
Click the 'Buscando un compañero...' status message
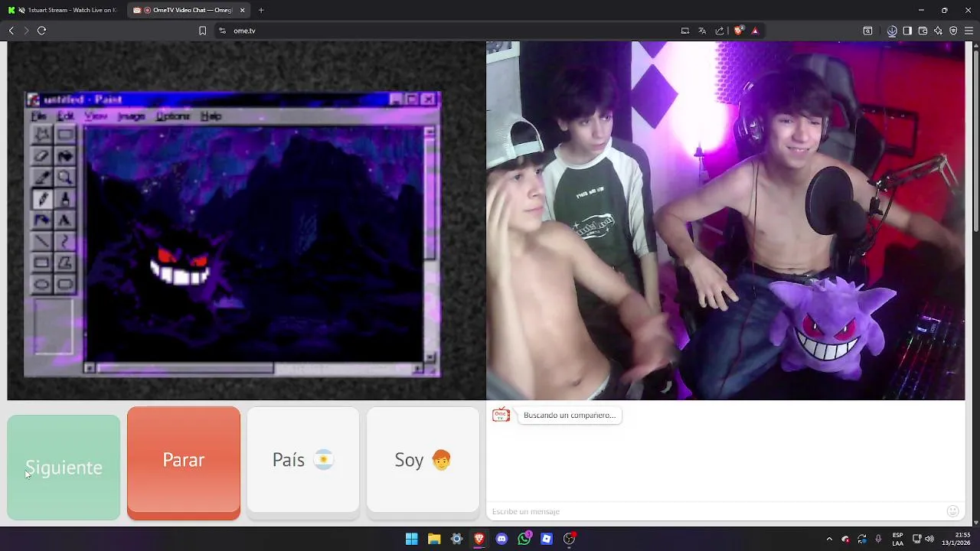tap(570, 415)
